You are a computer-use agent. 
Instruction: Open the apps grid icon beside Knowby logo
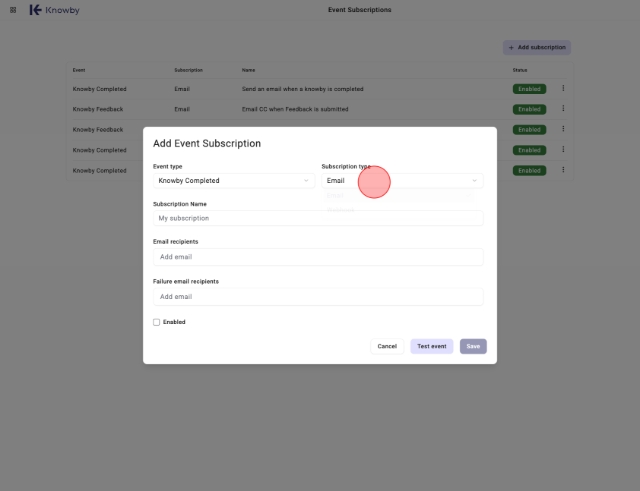tap(13, 10)
